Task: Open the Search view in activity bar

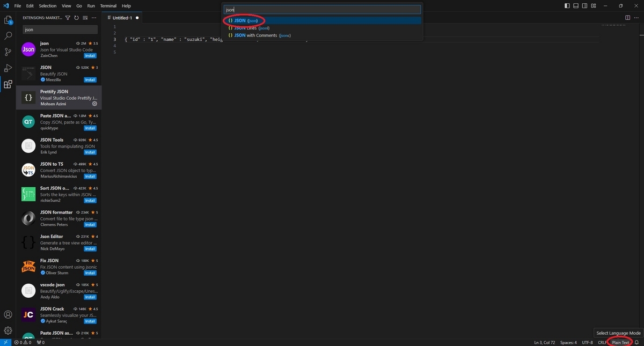Action: pos(8,36)
